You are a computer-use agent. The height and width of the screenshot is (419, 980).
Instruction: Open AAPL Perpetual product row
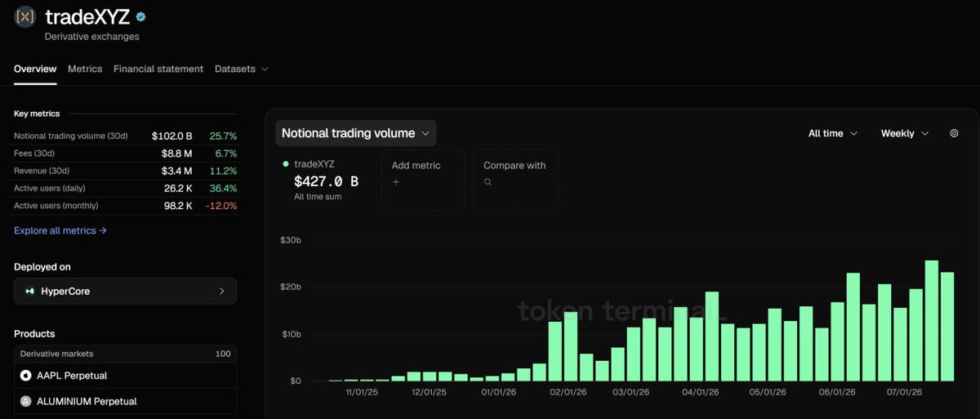pos(125,376)
